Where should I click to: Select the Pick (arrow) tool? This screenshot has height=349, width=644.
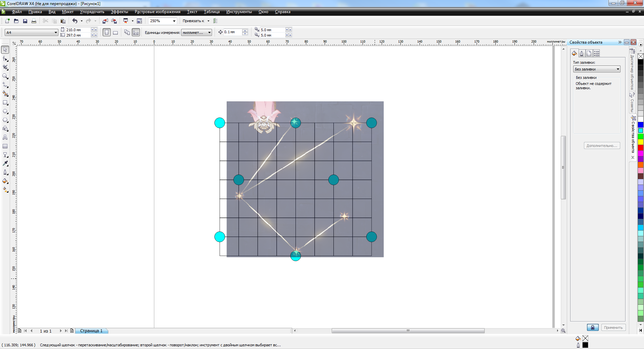click(5, 50)
